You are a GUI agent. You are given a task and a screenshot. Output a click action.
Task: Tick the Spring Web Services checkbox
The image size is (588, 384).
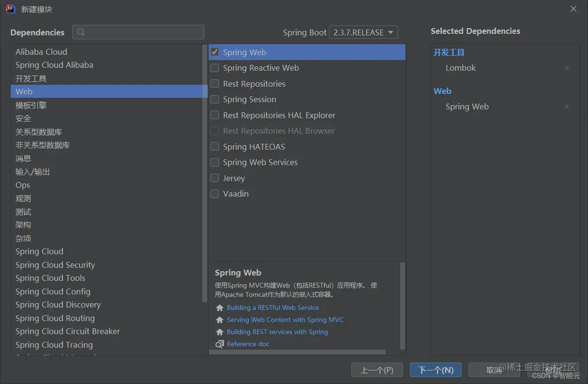click(215, 162)
